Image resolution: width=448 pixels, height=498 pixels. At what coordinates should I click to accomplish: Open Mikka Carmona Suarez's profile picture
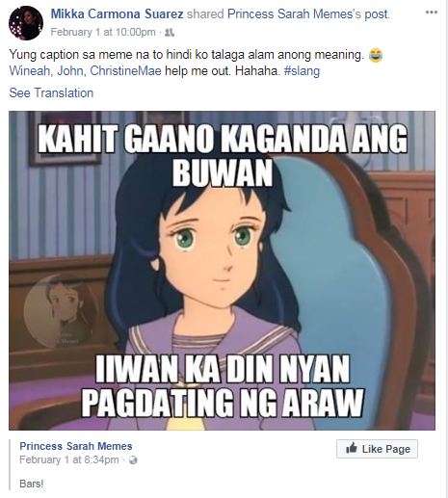pos(26,23)
